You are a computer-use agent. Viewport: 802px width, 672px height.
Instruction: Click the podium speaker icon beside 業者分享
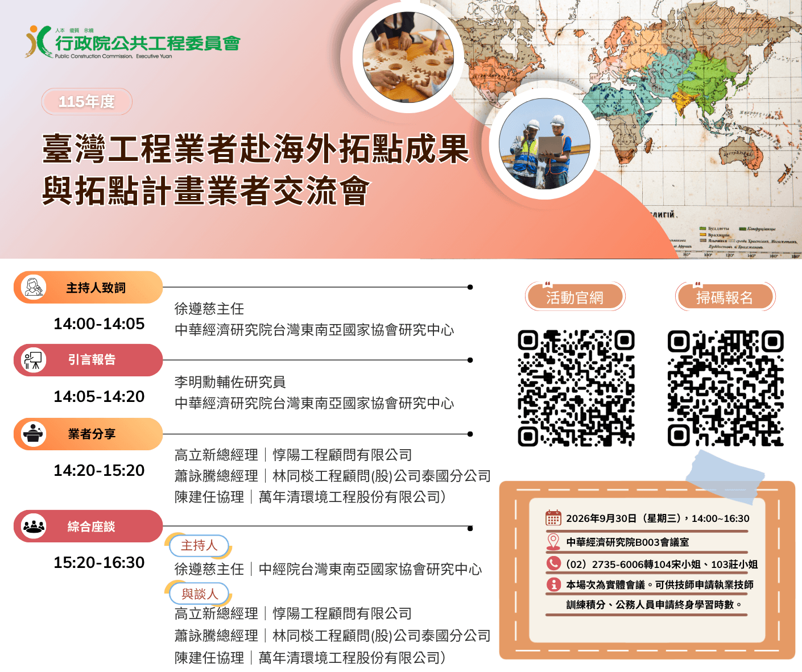pyautogui.click(x=34, y=434)
